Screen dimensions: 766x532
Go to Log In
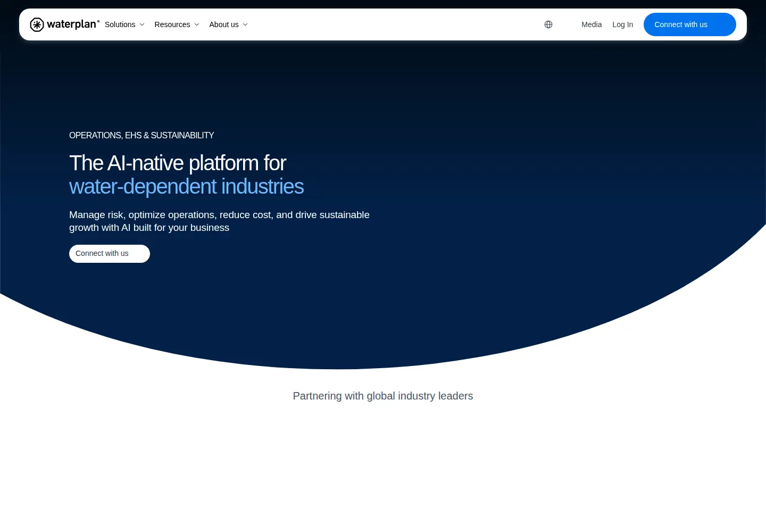pos(622,24)
